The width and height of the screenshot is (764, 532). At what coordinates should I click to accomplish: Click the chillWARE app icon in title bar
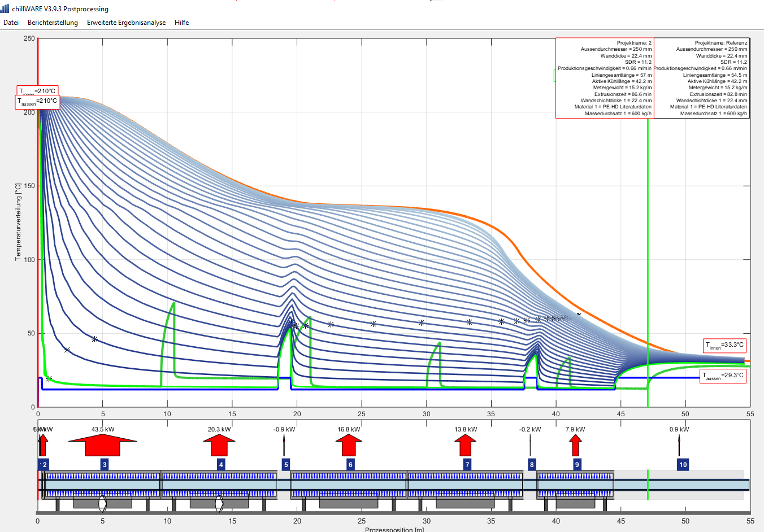click(x=5, y=9)
